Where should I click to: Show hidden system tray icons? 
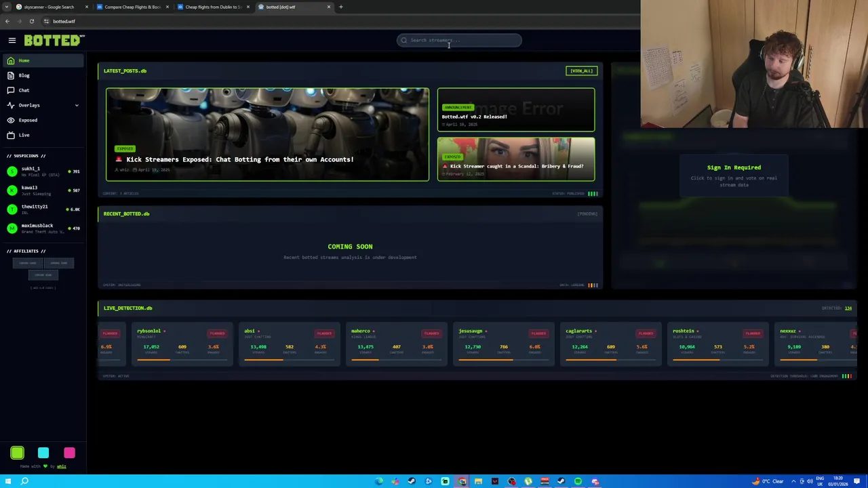(x=793, y=481)
